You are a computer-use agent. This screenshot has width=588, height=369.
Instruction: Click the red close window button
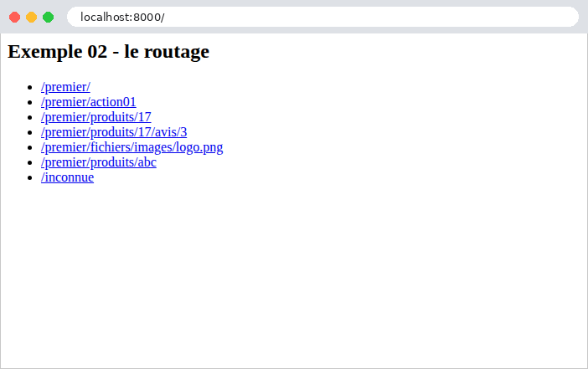tap(14, 18)
